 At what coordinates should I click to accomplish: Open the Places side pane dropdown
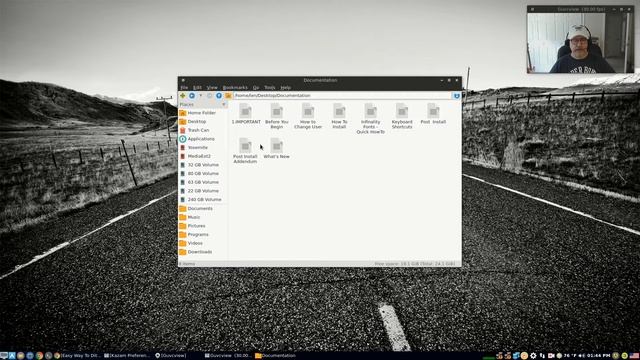[224, 104]
